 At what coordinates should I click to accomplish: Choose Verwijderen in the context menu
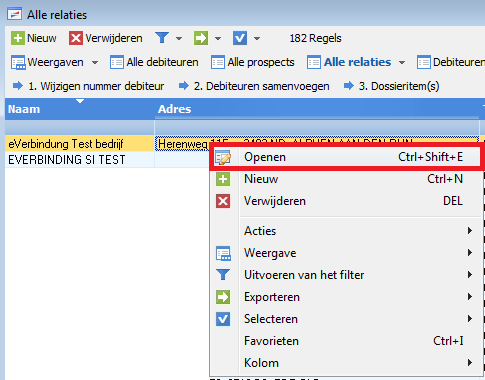(x=346, y=201)
